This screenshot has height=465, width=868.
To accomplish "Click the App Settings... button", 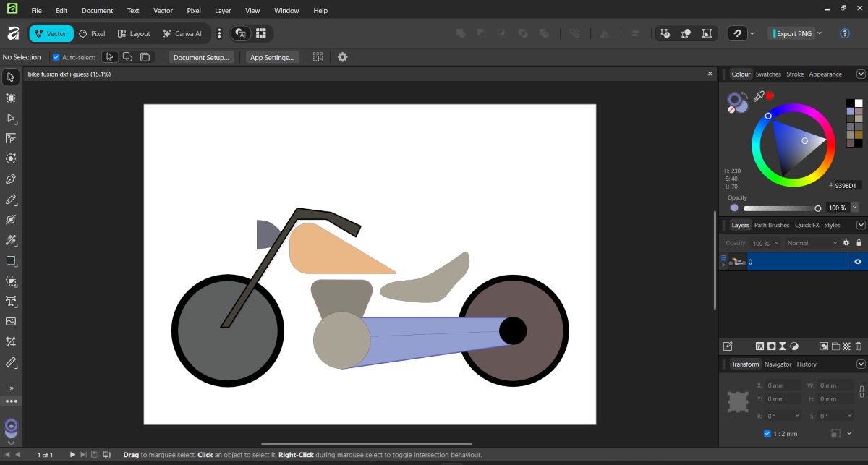I will click(x=271, y=57).
